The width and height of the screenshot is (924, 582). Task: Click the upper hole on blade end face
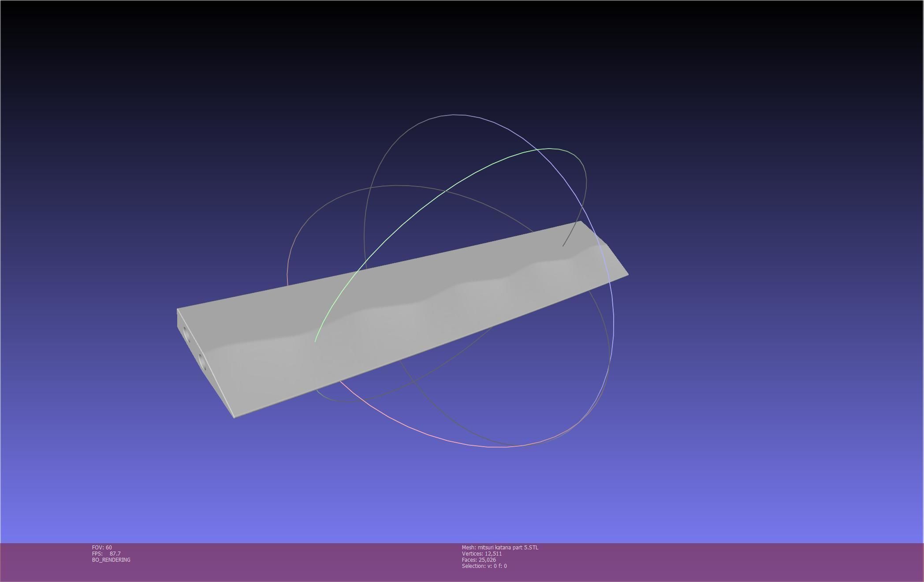pyautogui.click(x=187, y=335)
